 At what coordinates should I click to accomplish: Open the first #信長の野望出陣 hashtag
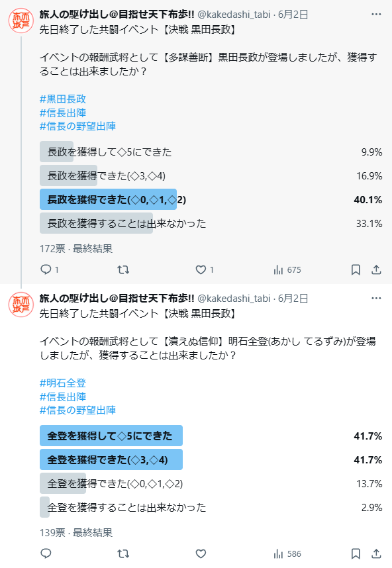point(77,126)
